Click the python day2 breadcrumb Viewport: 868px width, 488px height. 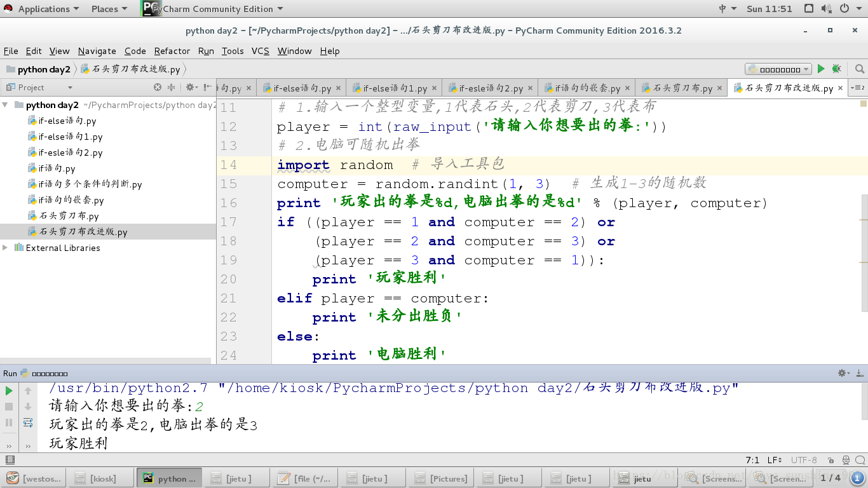coord(38,69)
